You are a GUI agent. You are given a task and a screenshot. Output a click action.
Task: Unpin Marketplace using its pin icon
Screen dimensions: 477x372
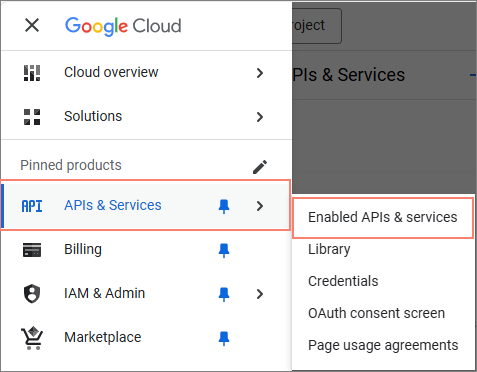pyautogui.click(x=224, y=338)
